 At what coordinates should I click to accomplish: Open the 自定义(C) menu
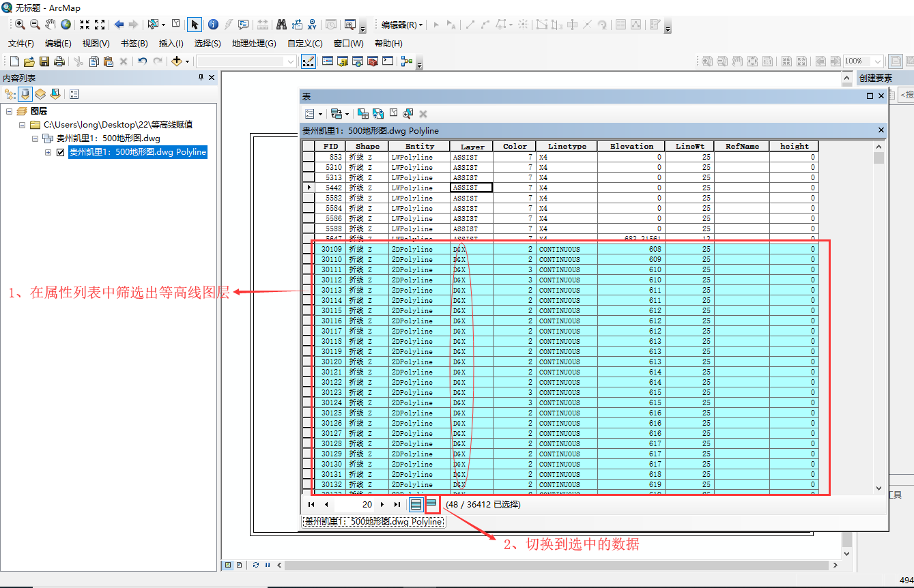click(x=304, y=44)
